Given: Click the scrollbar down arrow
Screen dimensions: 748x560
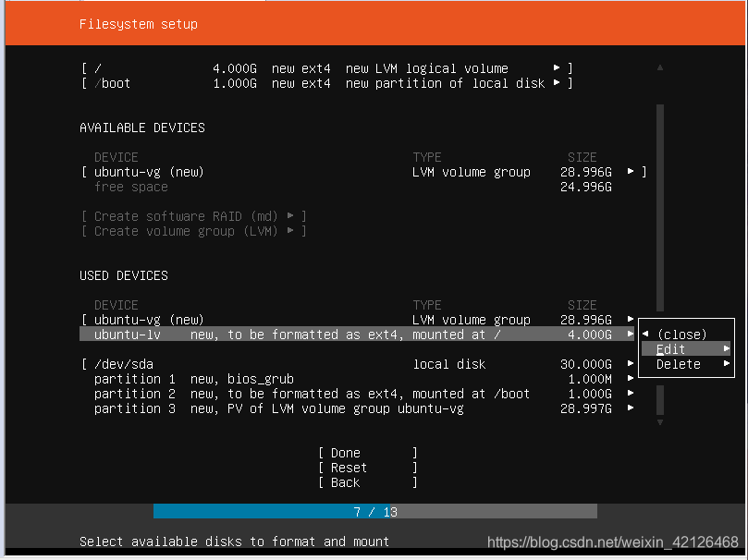Looking at the screenshot, I should (x=660, y=422).
